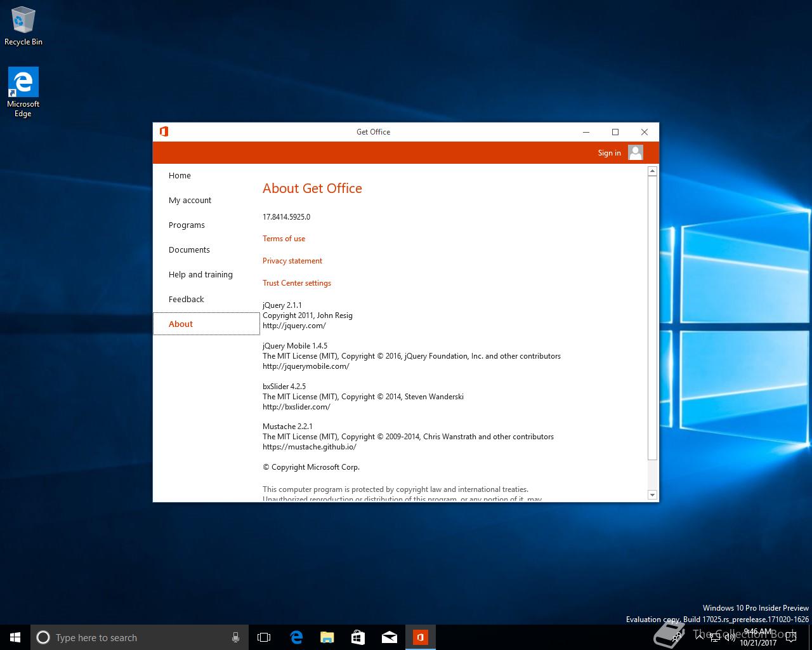The width and height of the screenshot is (812, 650).
Task: Click the http://jquerymobile.com/ text
Action: (x=306, y=366)
